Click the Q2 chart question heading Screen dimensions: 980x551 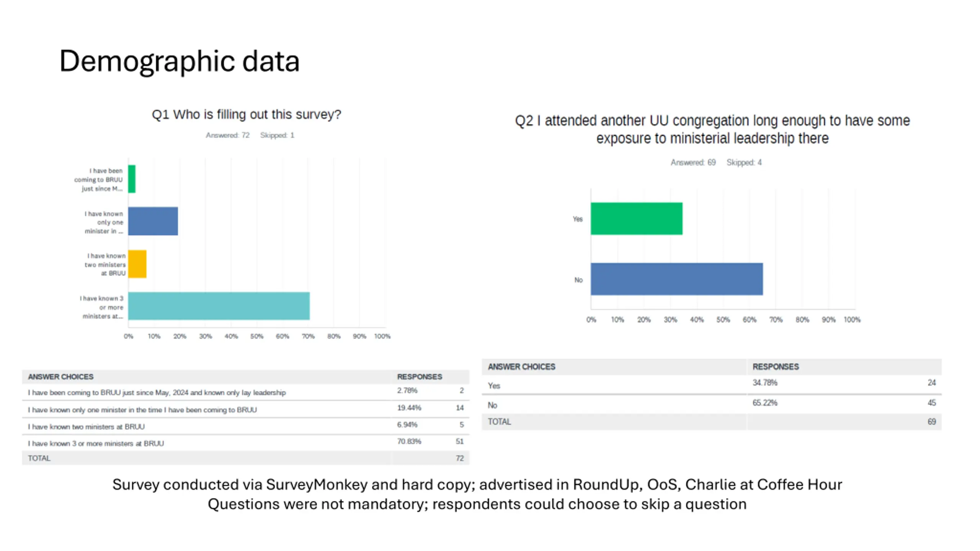point(712,129)
